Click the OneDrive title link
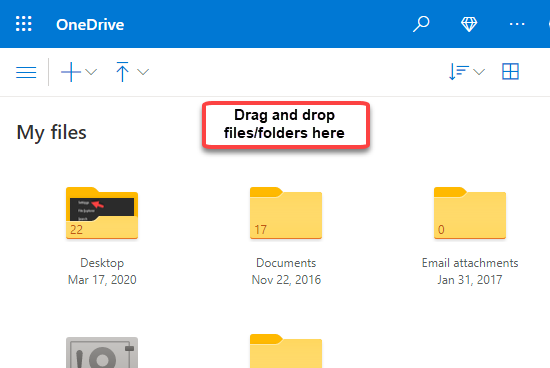The image size is (550, 368). [x=90, y=25]
